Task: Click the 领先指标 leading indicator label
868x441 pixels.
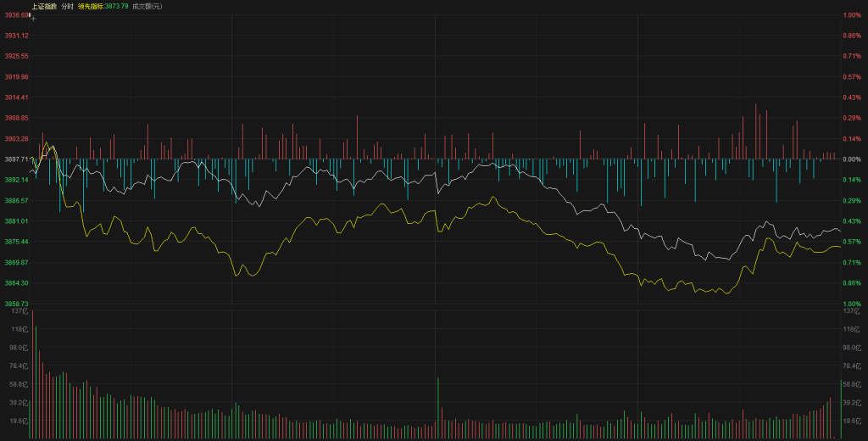Action: point(89,6)
